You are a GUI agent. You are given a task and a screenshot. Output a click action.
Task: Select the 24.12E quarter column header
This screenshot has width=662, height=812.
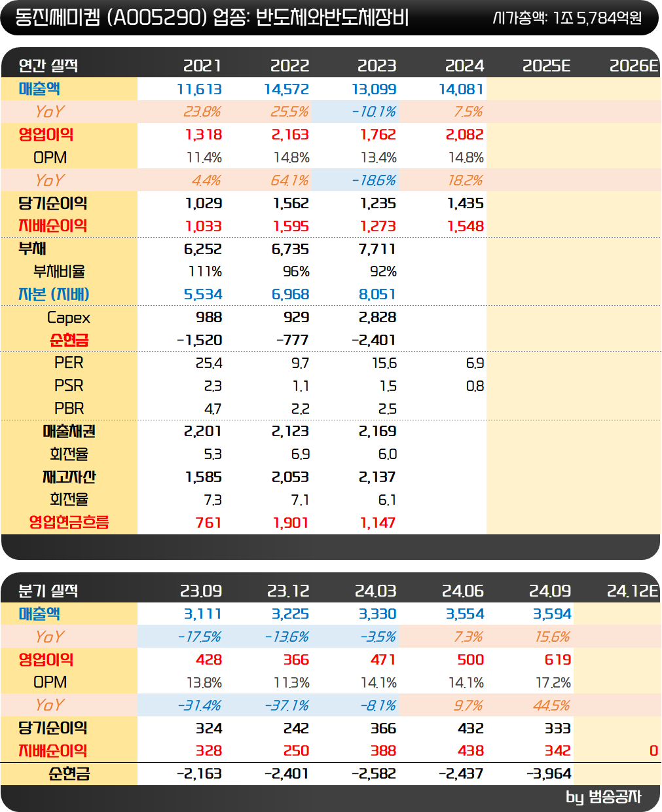pos(633,591)
